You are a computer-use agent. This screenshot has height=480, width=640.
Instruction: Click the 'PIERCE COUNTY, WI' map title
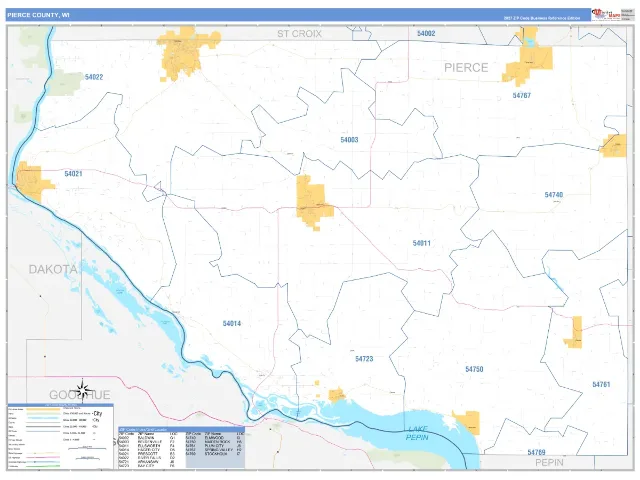38,15
